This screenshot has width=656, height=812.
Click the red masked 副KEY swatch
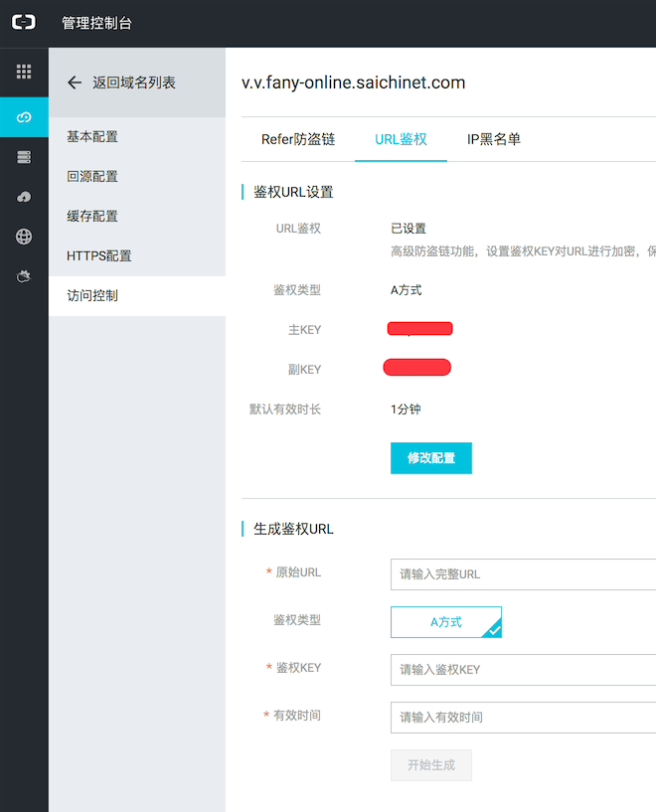point(416,367)
